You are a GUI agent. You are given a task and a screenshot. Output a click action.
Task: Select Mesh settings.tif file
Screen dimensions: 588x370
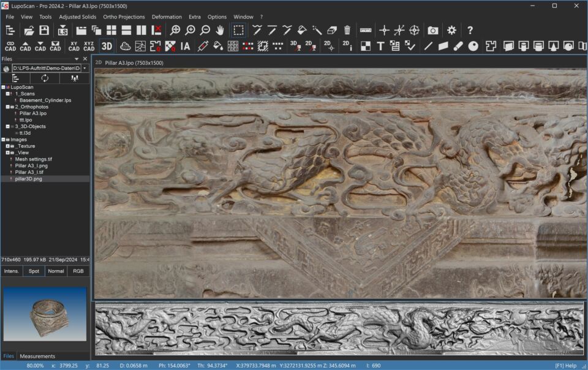[x=33, y=159]
